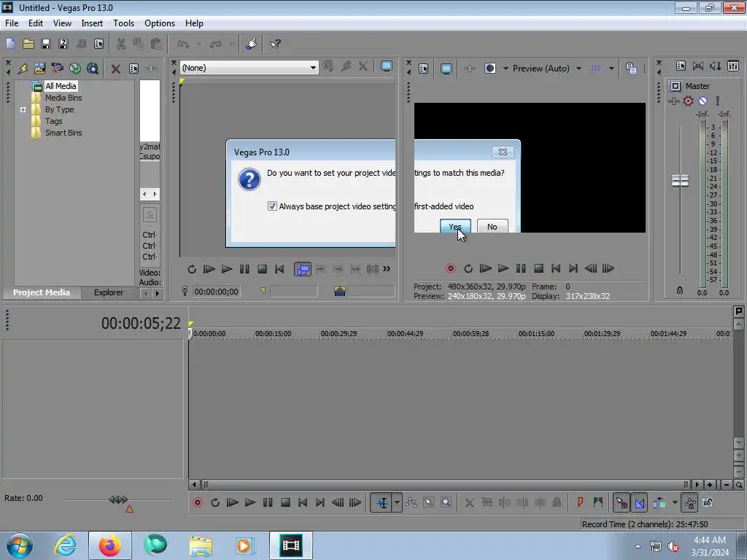
Task: Click Master bus Mute icon
Action: (703, 101)
